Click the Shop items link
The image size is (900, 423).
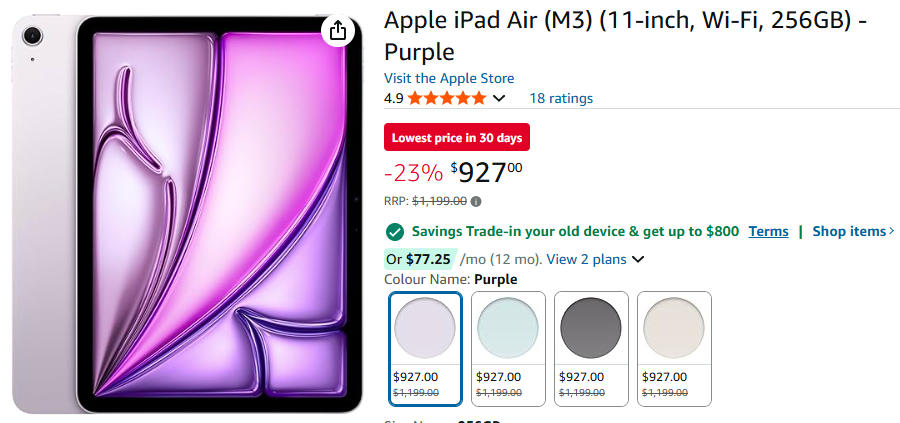(848, 232)
